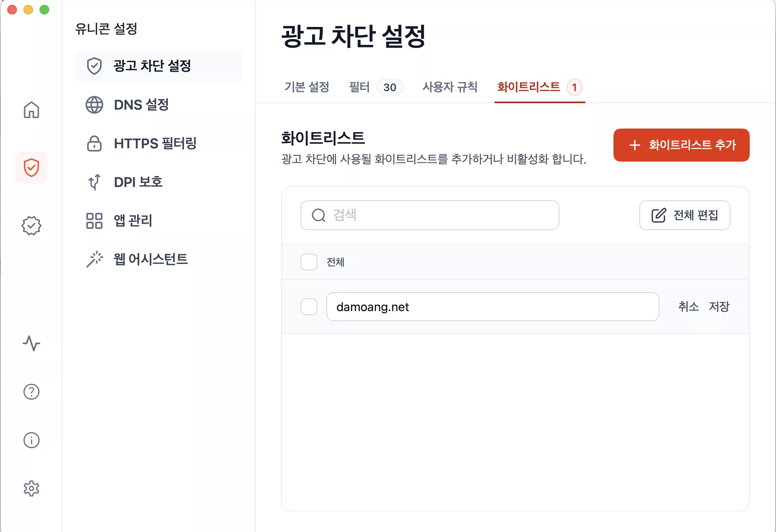Open 광고 차단 설정 in sidebar
Screen dimensions: 776x532
click(x=159, y=66)
